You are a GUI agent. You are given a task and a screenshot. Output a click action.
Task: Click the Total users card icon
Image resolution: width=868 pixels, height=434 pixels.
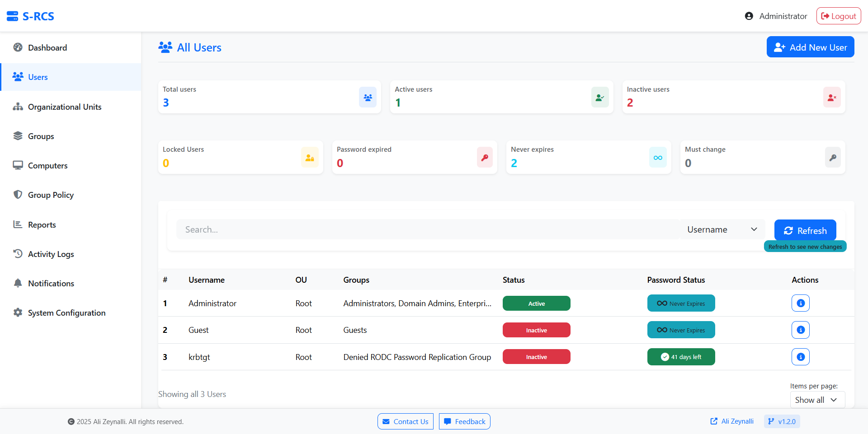(x=368, y=97)
